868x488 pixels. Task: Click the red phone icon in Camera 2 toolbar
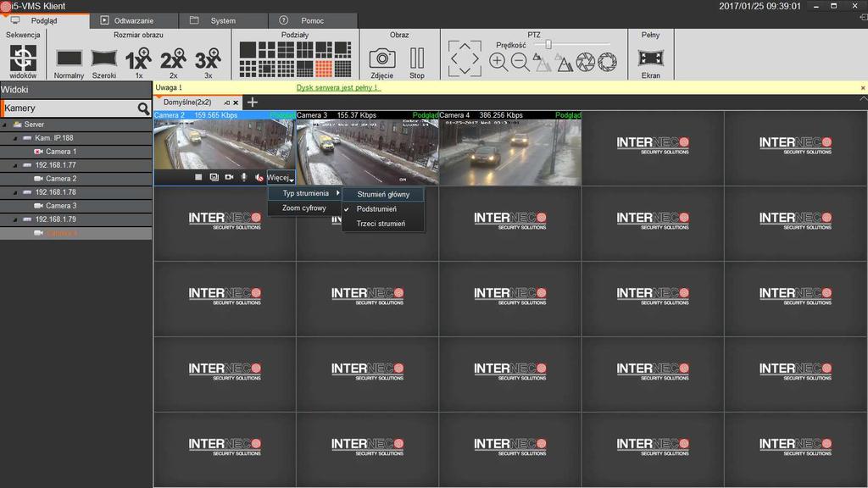[259, 178]
